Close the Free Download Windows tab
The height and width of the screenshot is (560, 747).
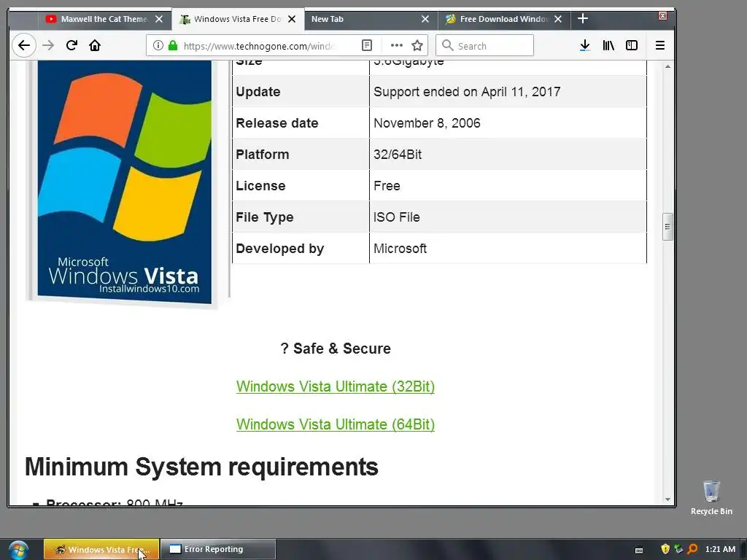coord(558,19)
